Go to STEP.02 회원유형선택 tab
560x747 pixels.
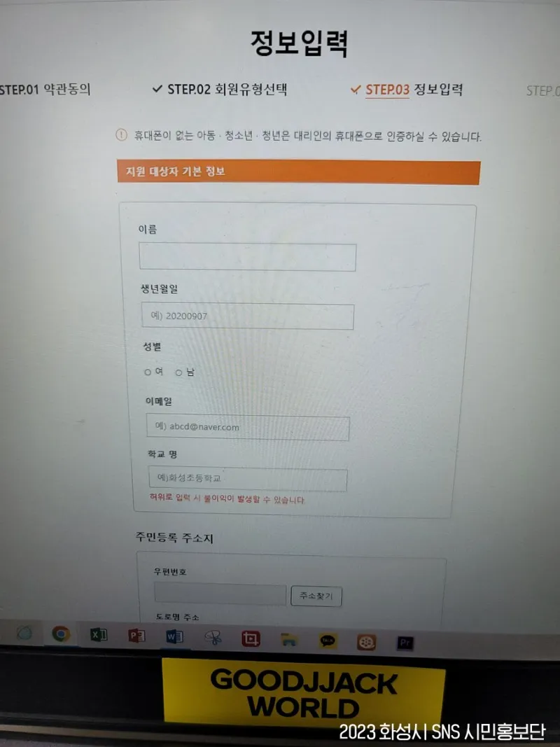[220, 89]
